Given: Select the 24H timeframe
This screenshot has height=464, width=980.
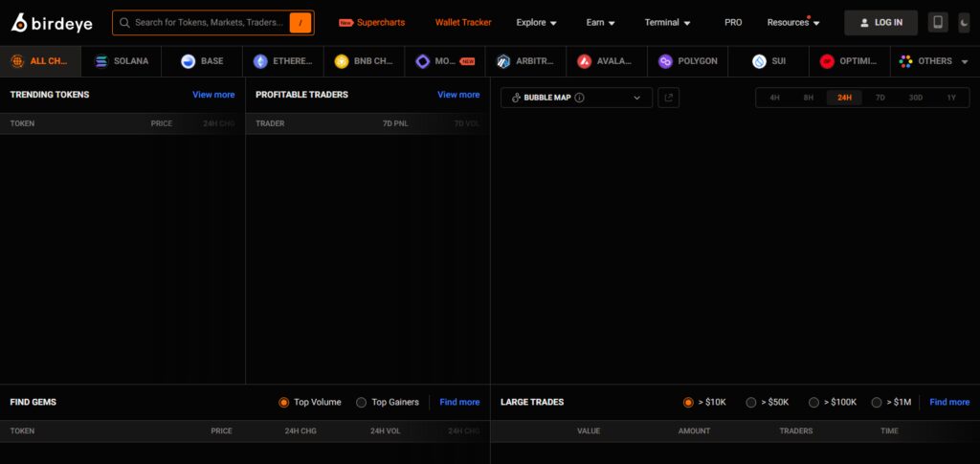Looking at the screenshot, I should point(844,98).
